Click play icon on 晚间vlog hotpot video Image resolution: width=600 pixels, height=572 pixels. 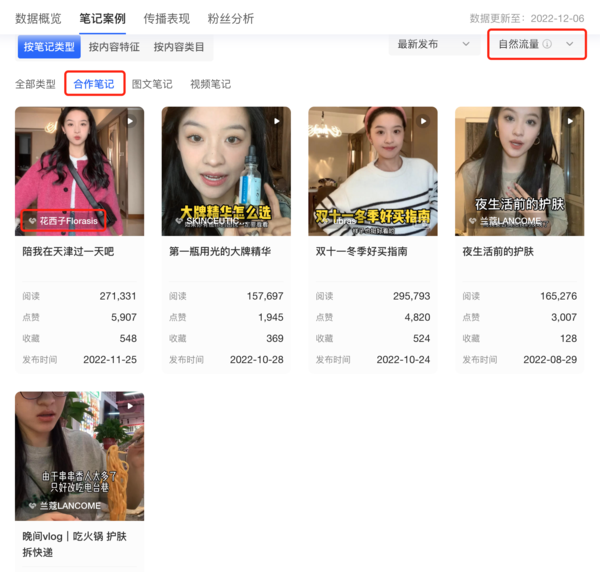130,405
